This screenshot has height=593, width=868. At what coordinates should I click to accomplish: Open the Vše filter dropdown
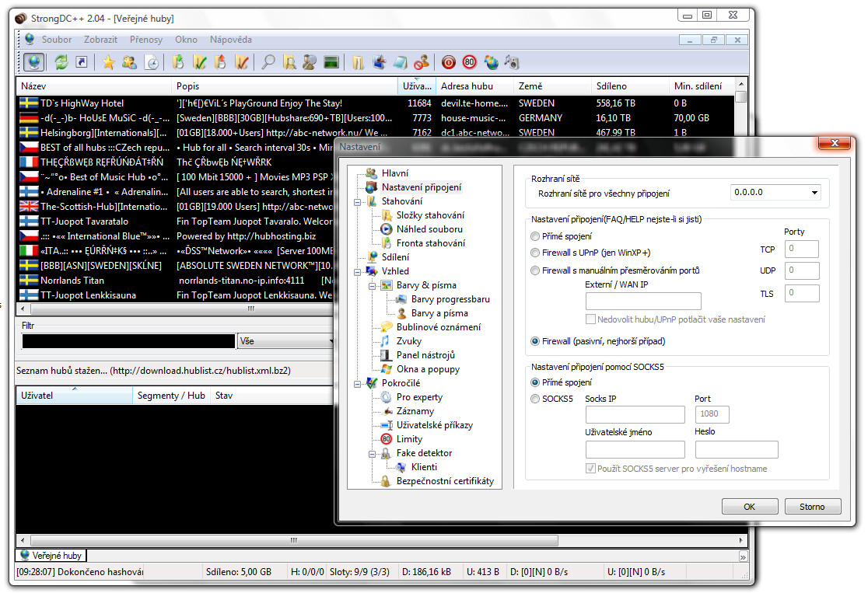[285, 341]
